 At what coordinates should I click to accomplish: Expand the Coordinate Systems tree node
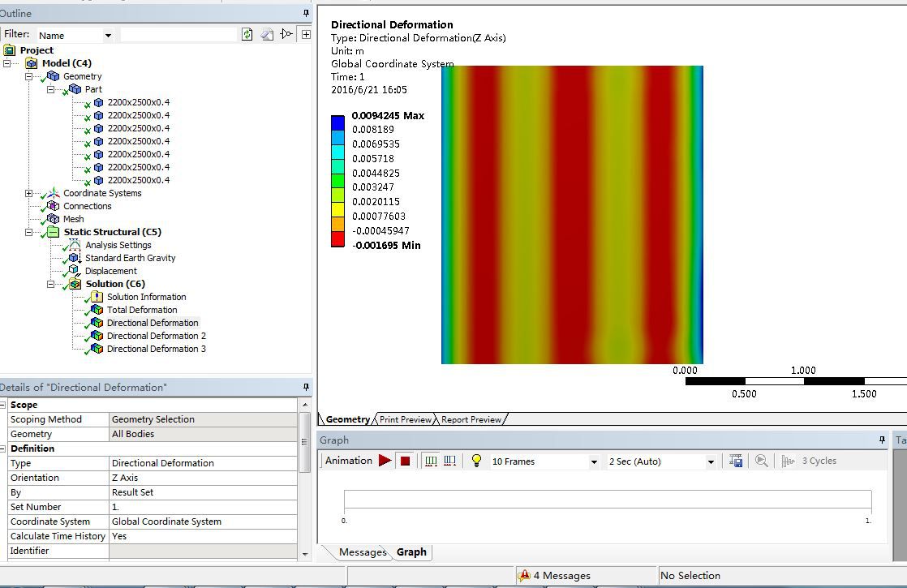(x=29, y=193)
